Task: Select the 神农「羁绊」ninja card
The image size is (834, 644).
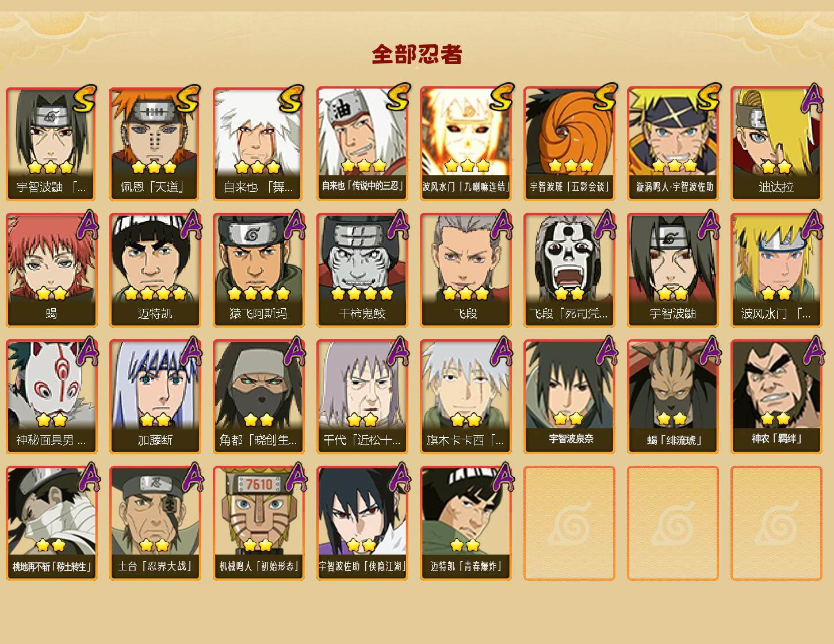Action: click(x=776, y=397)
